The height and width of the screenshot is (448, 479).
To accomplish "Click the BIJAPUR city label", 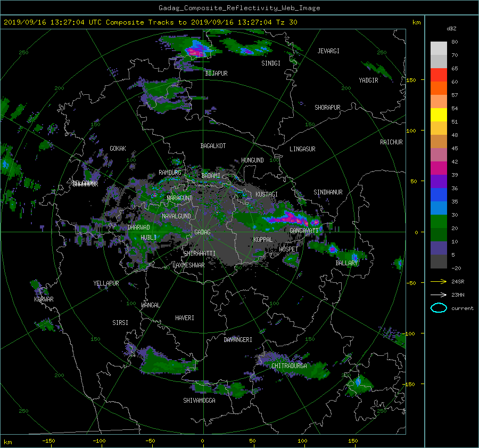I will point(216,74).
